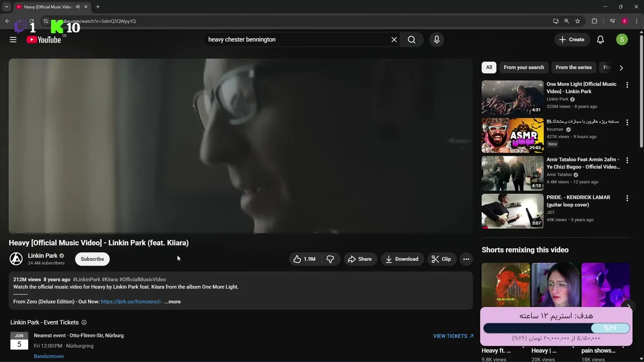Start voice search with the microphone
The width and height of the screenshot is (644, 362).
437,40
